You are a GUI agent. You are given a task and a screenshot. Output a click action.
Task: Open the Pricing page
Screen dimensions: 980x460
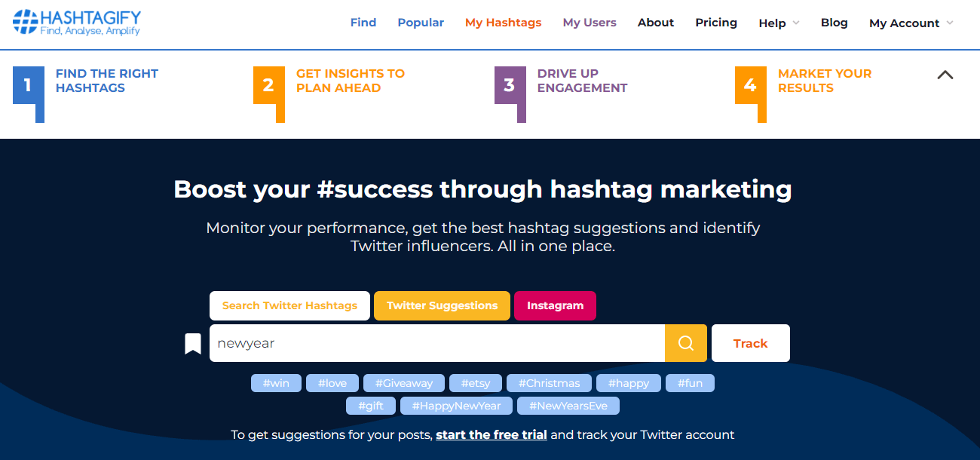pyautogui.click(x=715, y=23)
